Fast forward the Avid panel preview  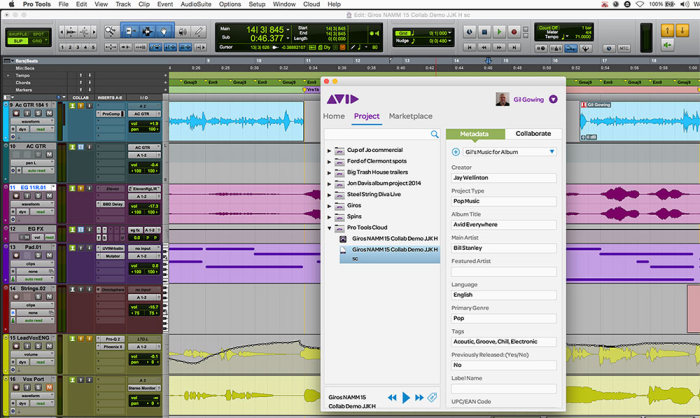tap(419, 397)
